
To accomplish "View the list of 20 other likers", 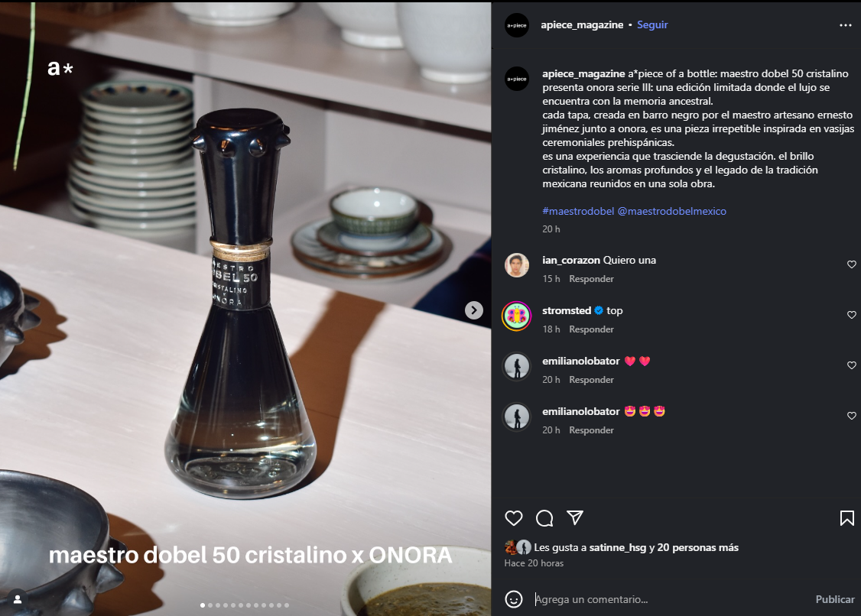I will tap(697, 547).
